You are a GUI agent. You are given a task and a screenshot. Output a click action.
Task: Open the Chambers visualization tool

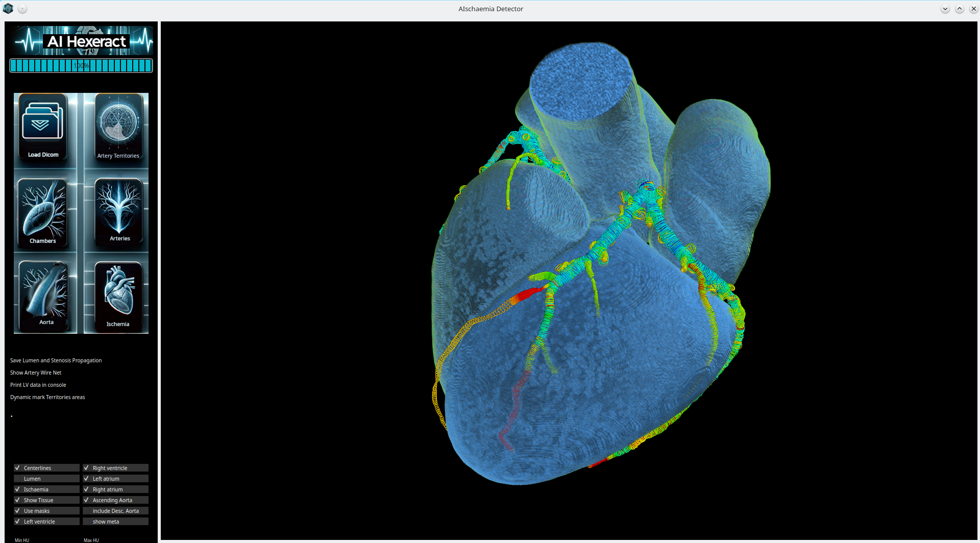point(43,212)
